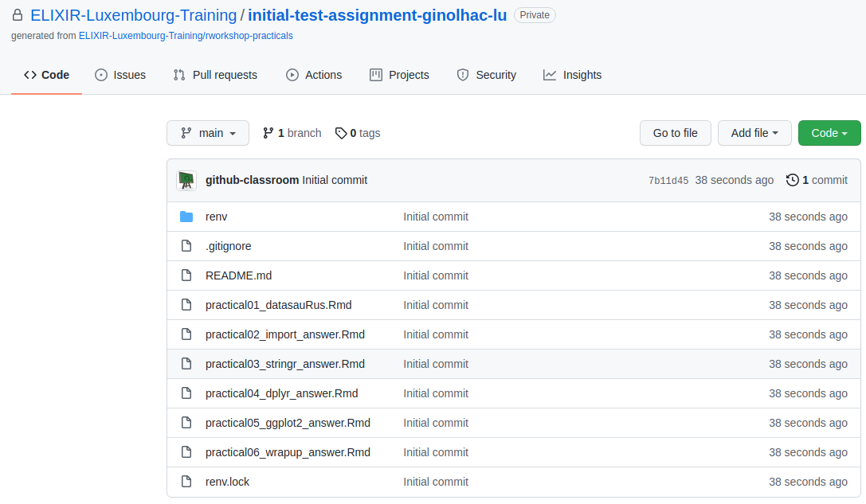Open commit hash 7b11d45
This screenshot has height=504, width=866.
coord(668,181)
